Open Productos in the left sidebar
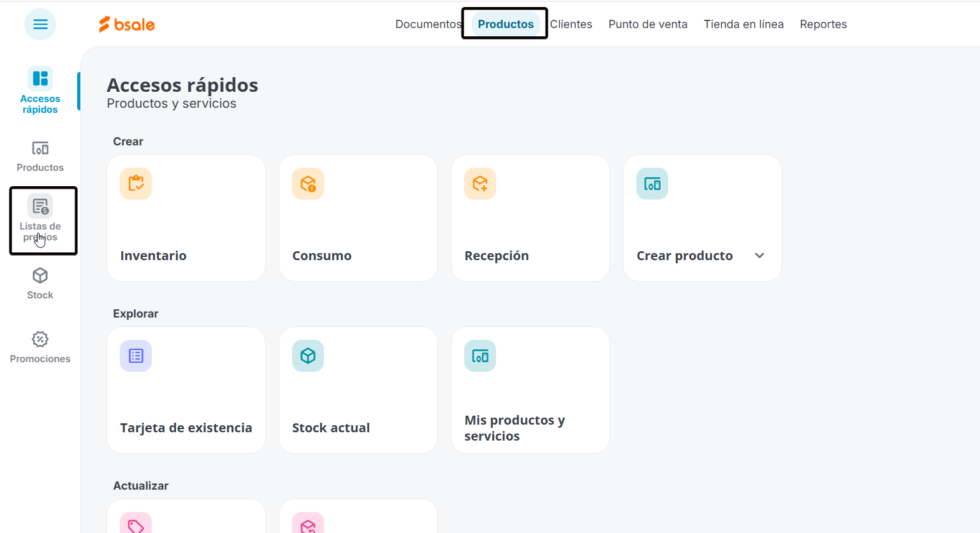The height and width of the screenshot is (533, 980). point(40,157)
